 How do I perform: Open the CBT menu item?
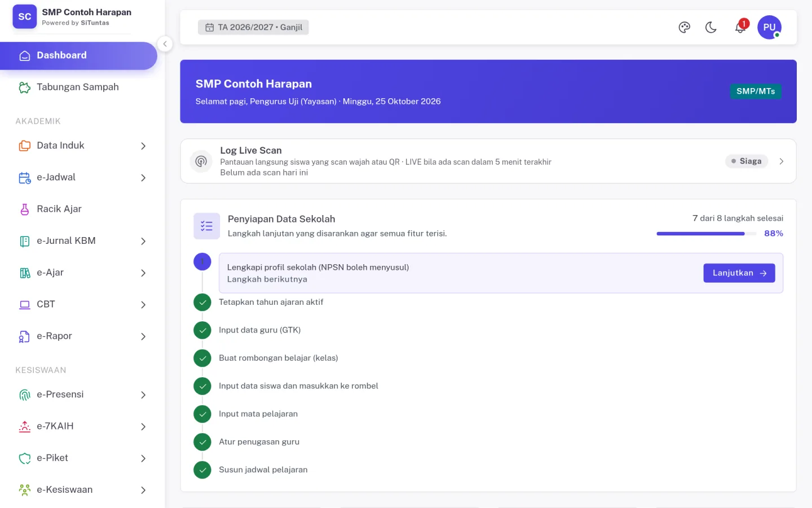point(82,305)
